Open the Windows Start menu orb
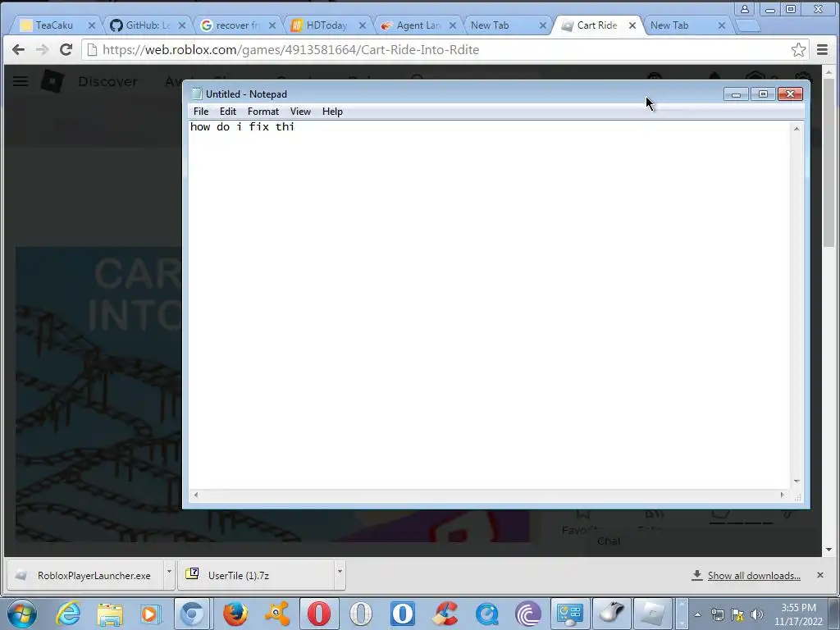Image resolution: width=840 pixels, height=630 pixels. [22, 614]
